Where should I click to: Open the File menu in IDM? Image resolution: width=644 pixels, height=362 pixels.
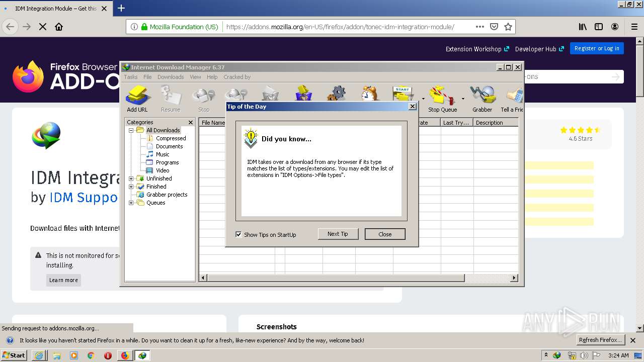[147, 77]
